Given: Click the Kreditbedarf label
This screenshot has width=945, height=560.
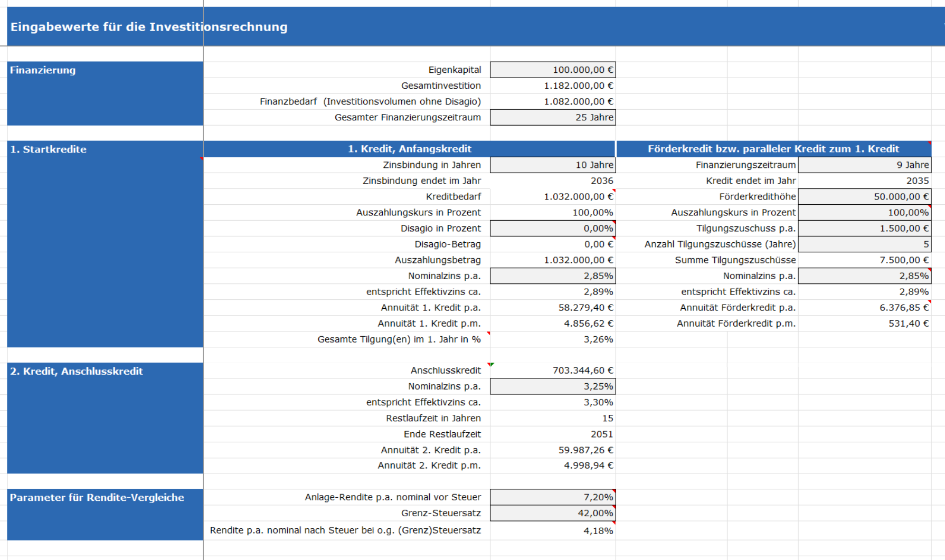Looking at the screenshot, I should tap(453, 196).
